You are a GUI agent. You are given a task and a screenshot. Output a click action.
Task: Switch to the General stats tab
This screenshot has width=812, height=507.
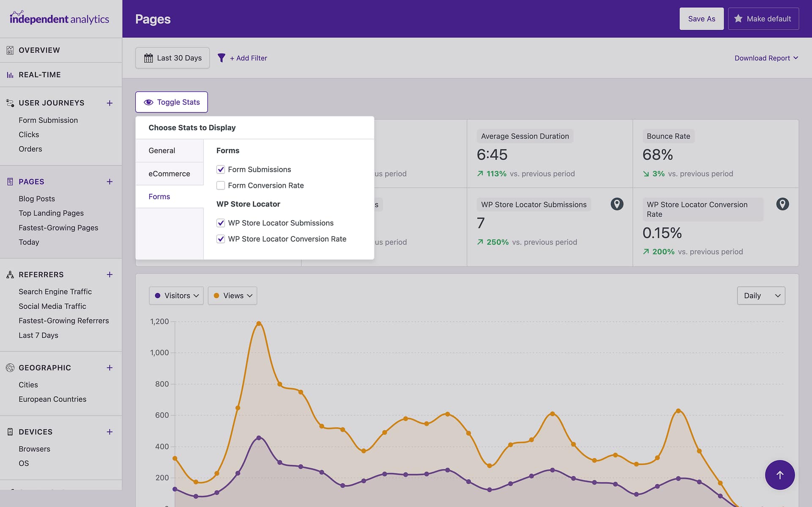click(x=169, y=151)
